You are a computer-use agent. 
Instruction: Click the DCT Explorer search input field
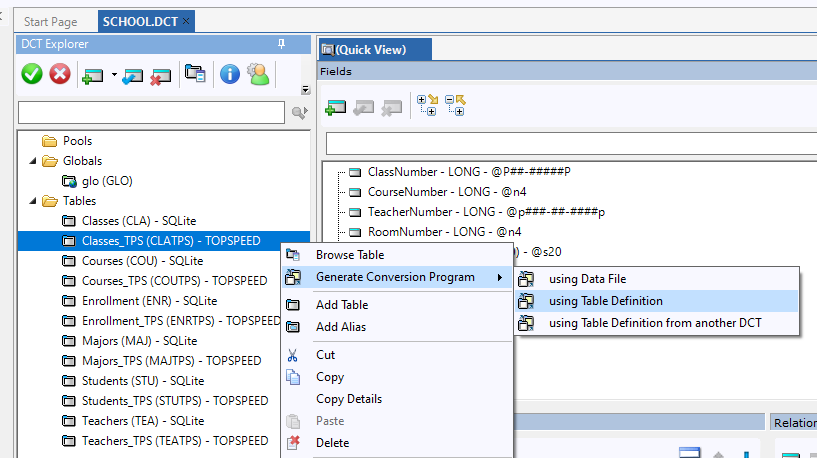(152, 113)
